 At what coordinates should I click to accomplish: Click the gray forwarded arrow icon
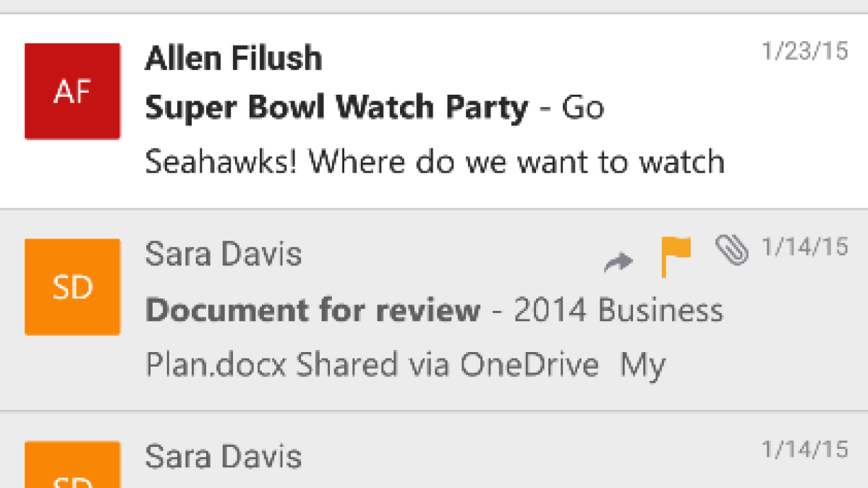[618, 262]
